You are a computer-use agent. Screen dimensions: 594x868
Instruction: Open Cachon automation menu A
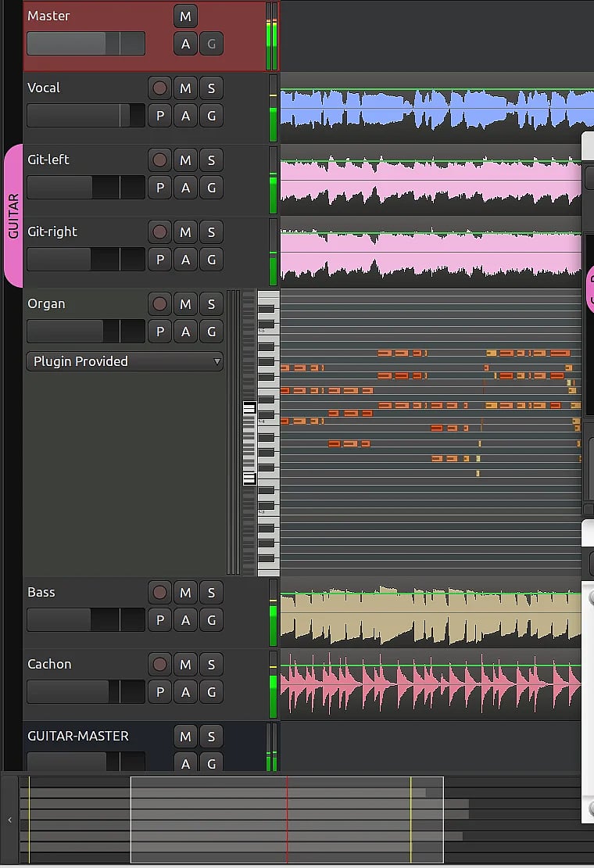click(x=185, y=692)
